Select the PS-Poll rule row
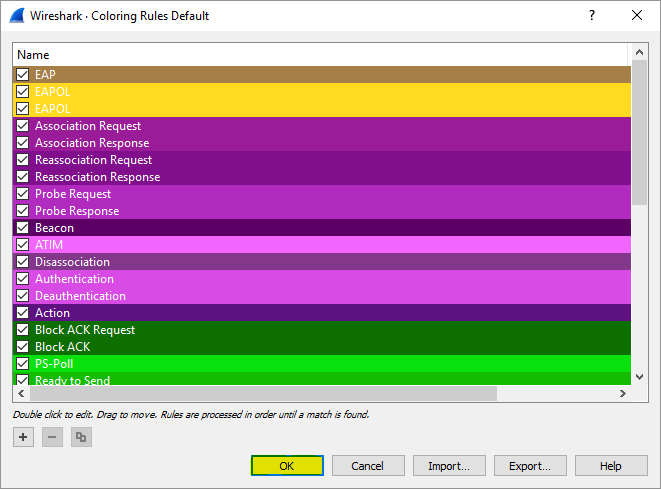The height and width of the screenshot is (489, 661). 322,363
